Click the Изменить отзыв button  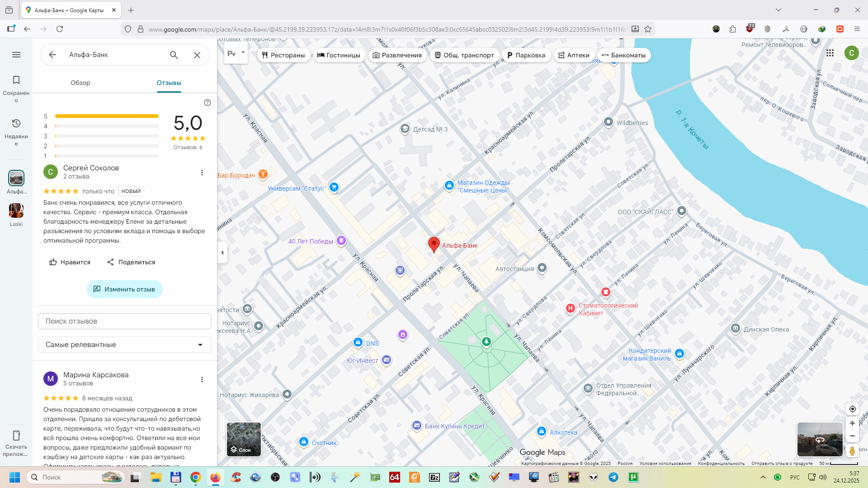click(125, 289)
